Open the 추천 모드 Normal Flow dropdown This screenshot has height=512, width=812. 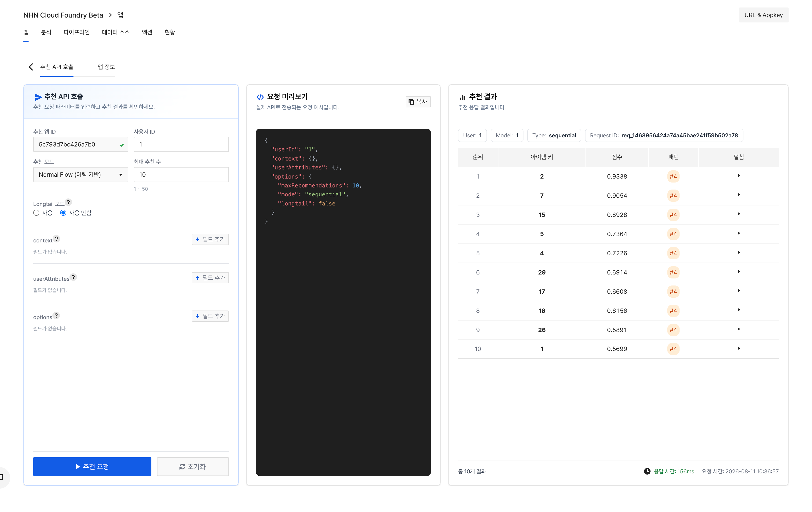80,174
